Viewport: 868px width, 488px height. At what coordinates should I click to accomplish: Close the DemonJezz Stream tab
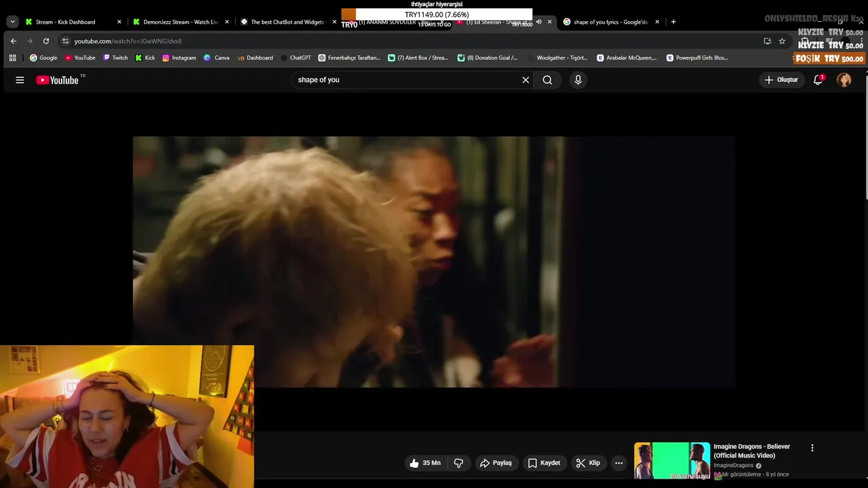(x=227, y=22)
